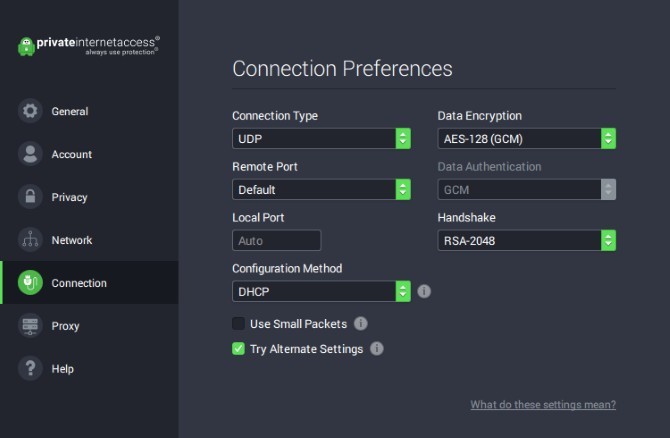Viewport: 670px width, 438px height.
Task: Open the Account person icon
Action: (30, 154)
